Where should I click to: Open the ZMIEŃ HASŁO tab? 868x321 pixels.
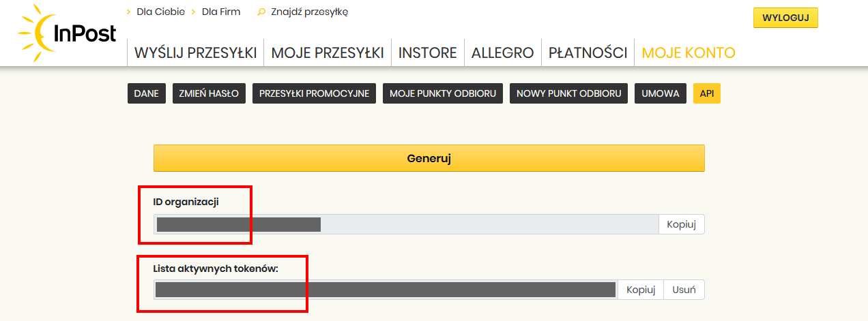[209, 94]
